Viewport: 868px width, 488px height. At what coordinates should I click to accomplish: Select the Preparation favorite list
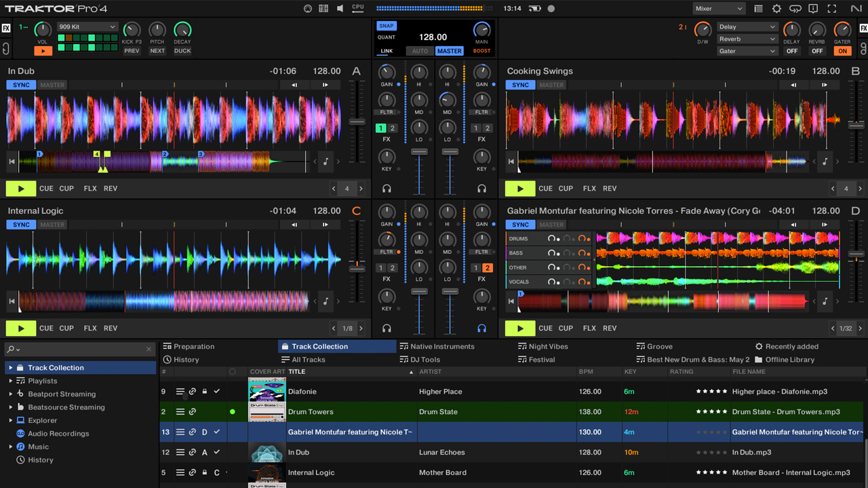(x=193, y=346)
